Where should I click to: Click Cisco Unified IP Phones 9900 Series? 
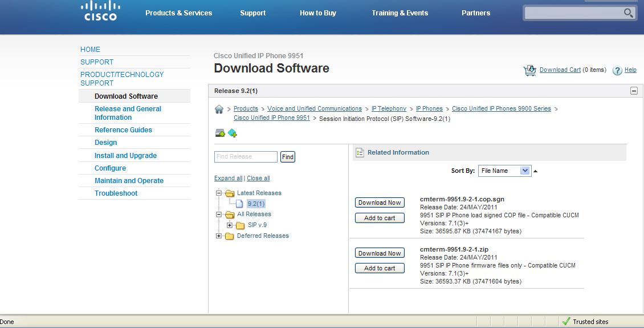pyautogui.click(x=502, y=109)
